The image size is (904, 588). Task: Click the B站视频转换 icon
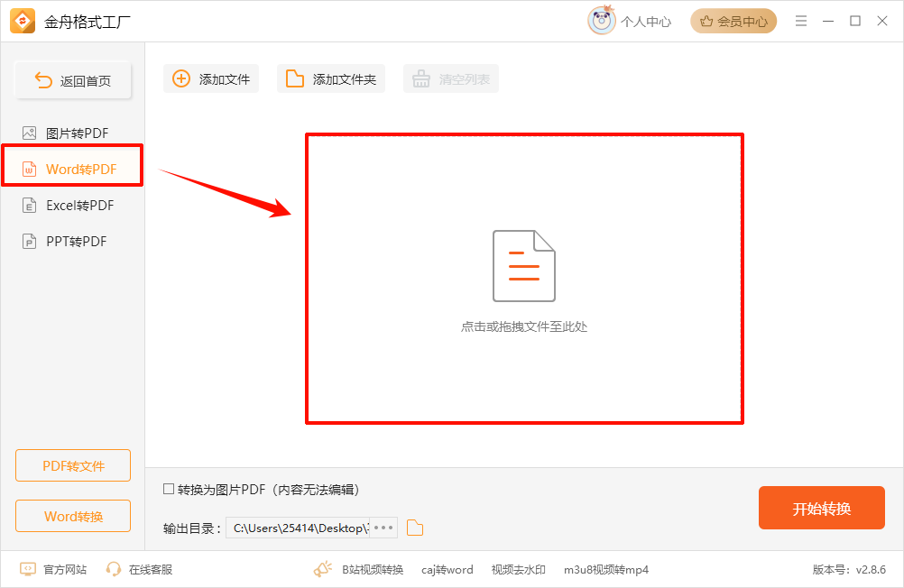click(x=323, y=569)
